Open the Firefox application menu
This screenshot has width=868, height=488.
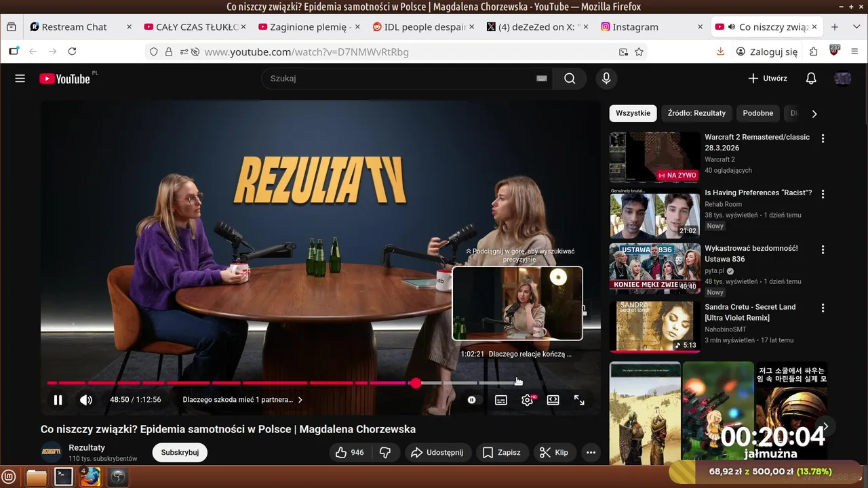[x=854, y=52]
